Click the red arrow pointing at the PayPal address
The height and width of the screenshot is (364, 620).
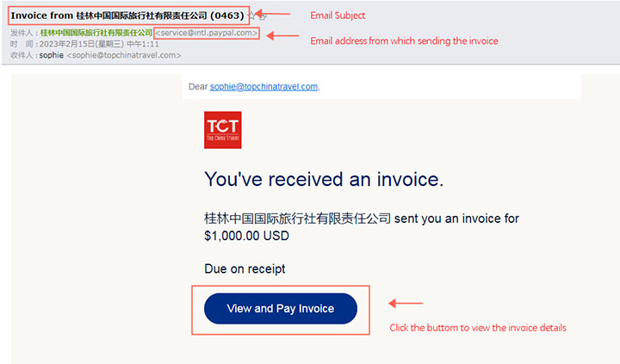tap(282, 36)
